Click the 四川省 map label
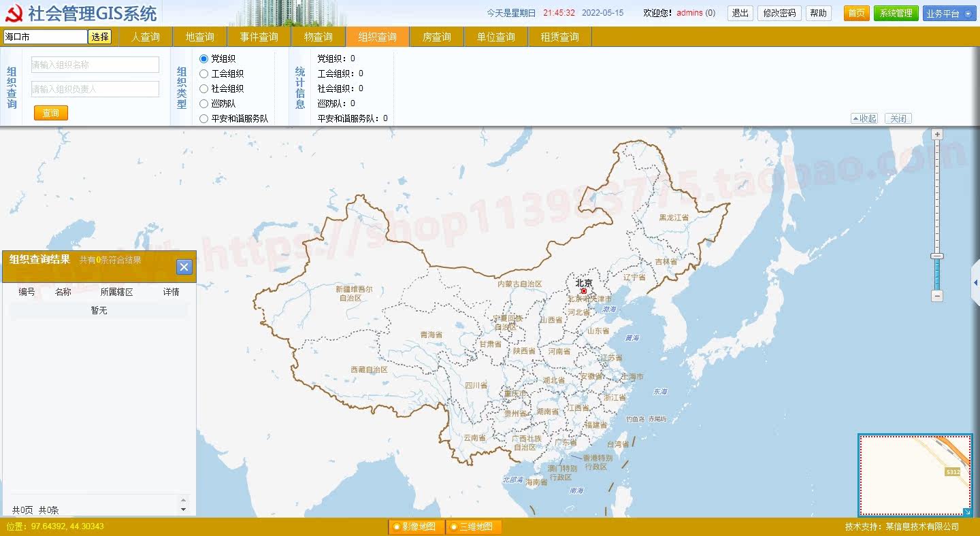Image resolution: width=980 pixels, height=536 pixels. pyautogui.click(x=476, y=385)
